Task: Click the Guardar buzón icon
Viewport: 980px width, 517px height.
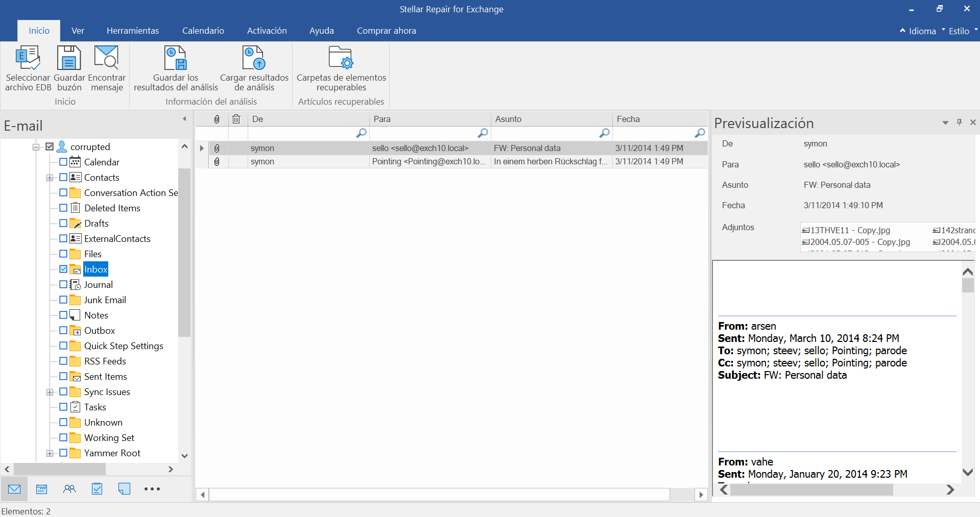Action: pos(69,58)
